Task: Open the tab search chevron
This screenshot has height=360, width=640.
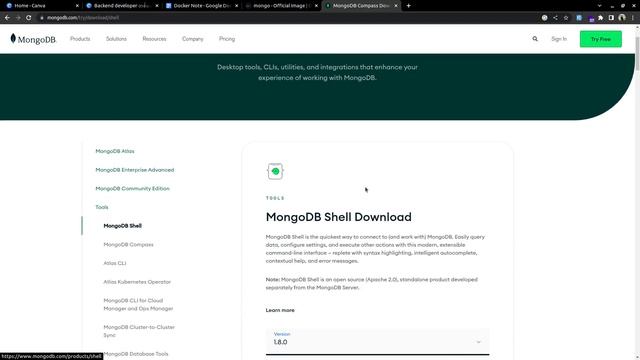Action: pyautogui.click(x=599, y=6)
